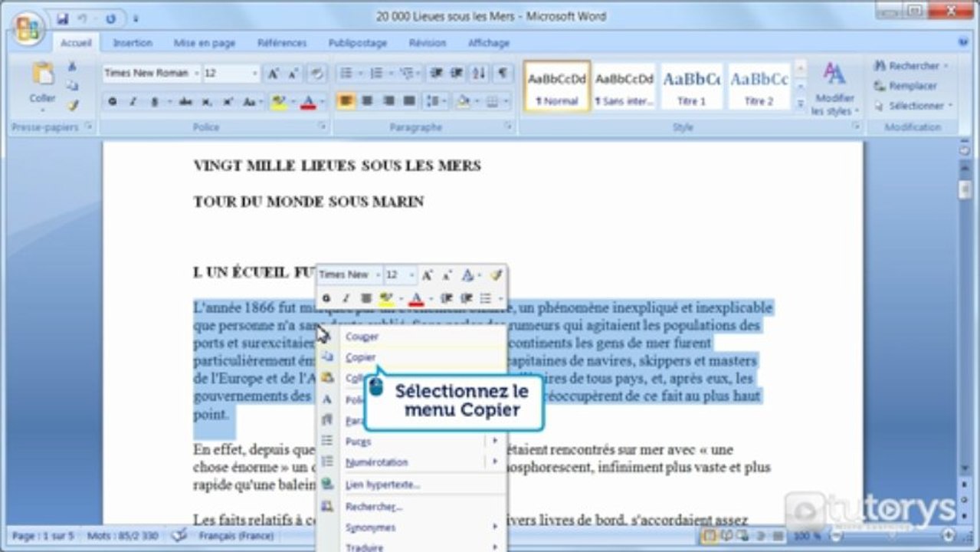Click the mini toolbar increase indent icon
This screenshot has width=980, height=552.
(466, 298)
